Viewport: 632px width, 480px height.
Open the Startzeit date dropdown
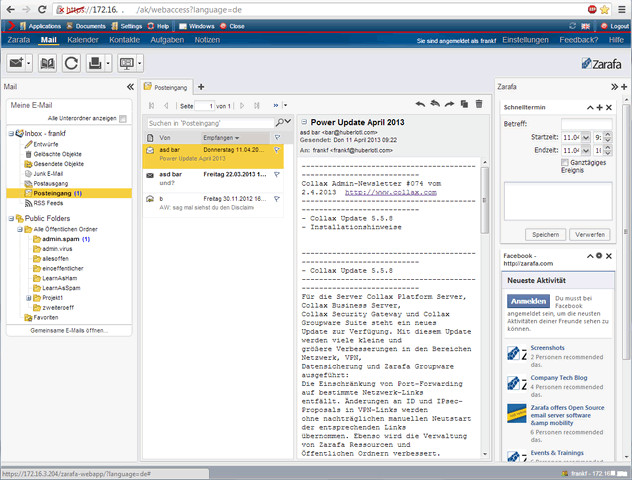(x=586, y=137)
